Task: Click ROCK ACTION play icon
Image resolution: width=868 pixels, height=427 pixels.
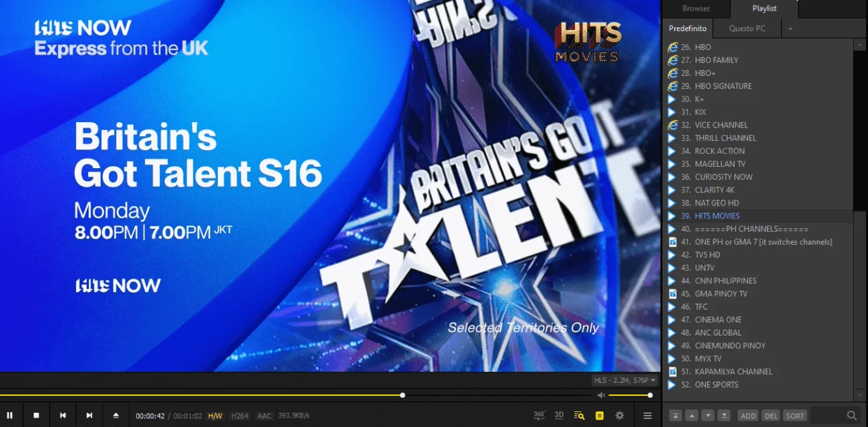Action: (672, 151)
